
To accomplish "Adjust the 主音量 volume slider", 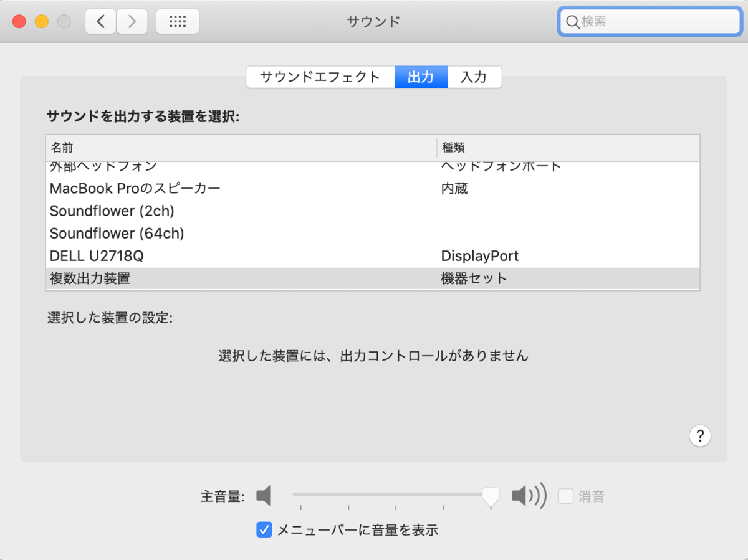I will (490, 495).
